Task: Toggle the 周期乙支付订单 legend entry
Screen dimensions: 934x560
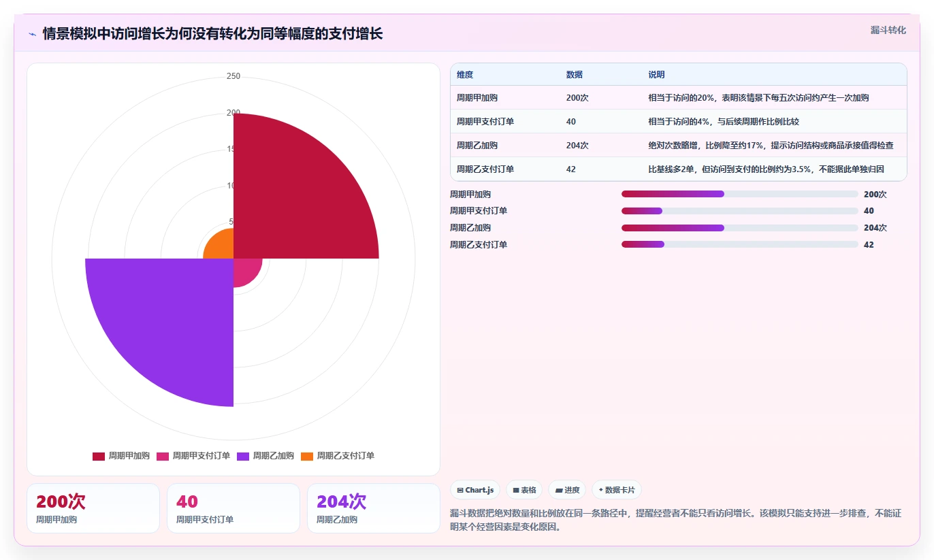Action: point(338,456)
